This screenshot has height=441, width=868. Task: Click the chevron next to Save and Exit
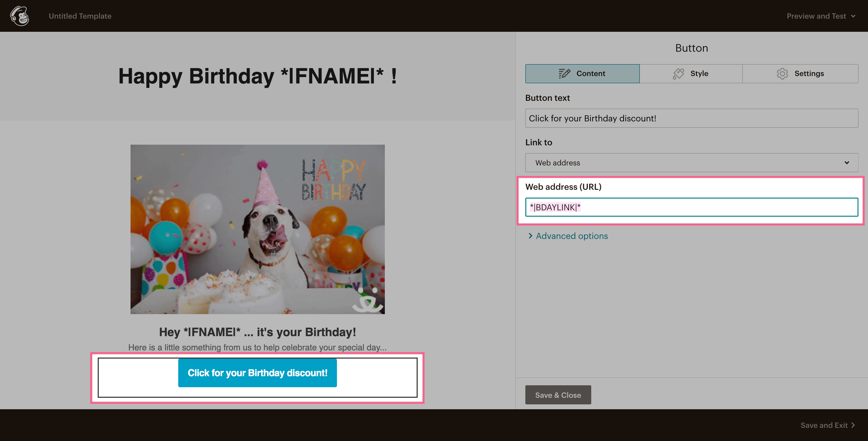click(x=854, y=425)
